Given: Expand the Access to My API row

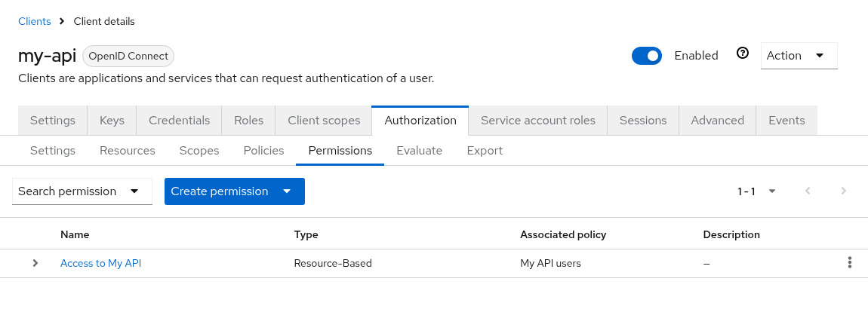Looking at the screenshot, I should click(35, 263).
